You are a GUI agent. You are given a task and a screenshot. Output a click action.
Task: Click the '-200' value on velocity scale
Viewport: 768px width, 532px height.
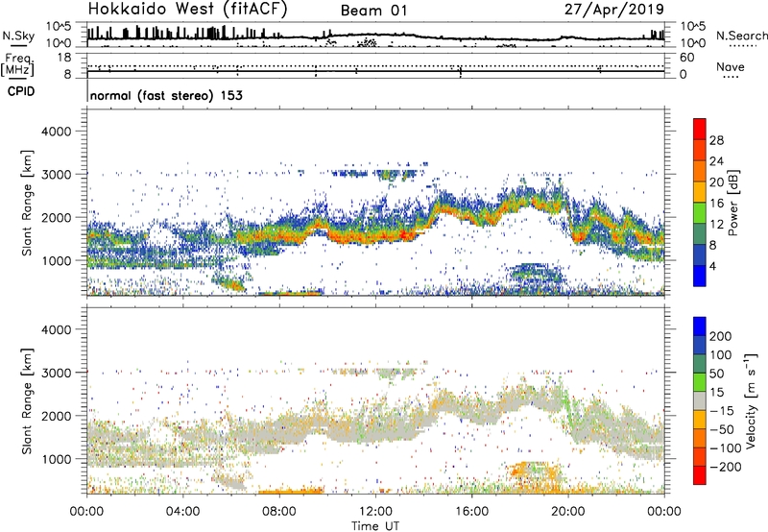pyautogui.click(x=725, y=467)
